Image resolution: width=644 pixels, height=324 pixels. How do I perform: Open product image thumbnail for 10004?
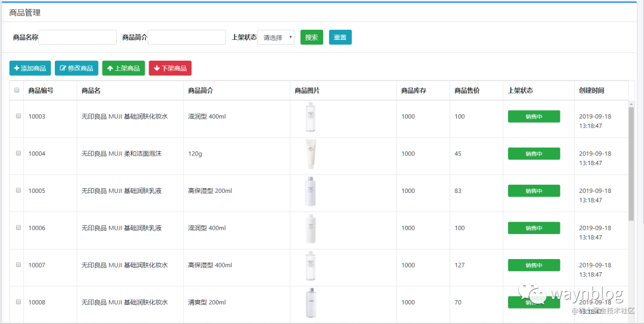coord(311,154)
